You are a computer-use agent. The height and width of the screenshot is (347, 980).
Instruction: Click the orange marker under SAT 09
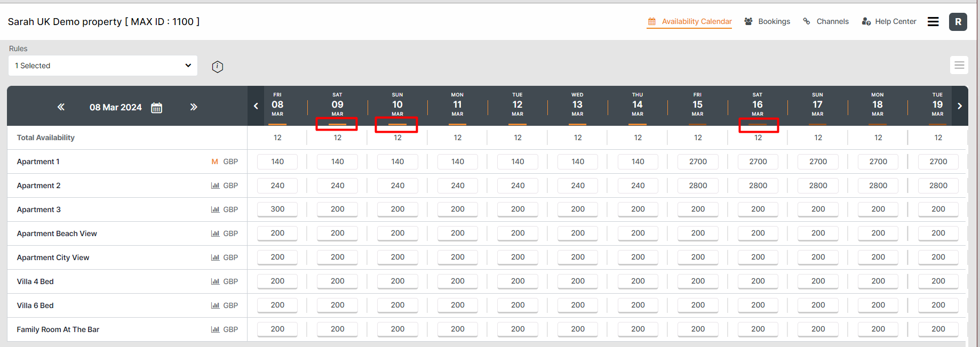point(337,124)
